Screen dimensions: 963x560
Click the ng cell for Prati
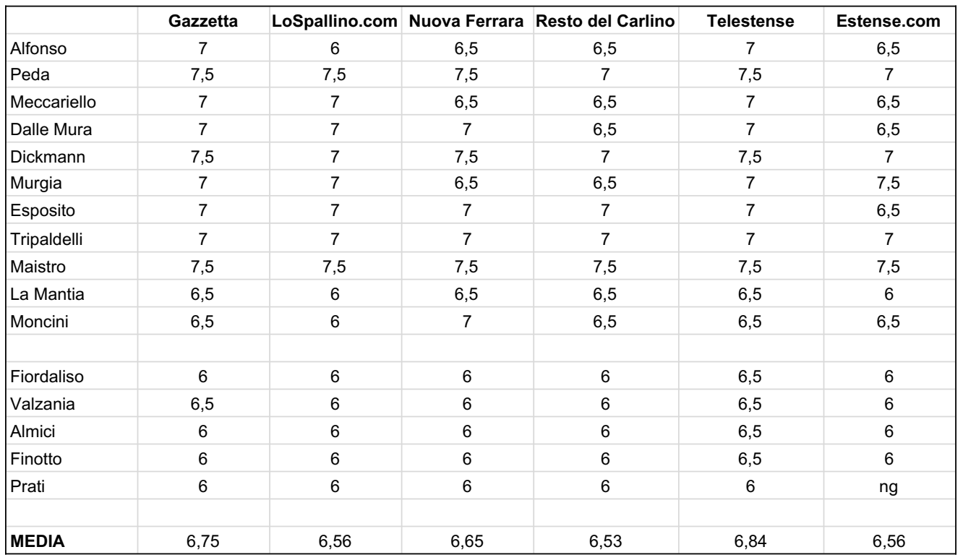[x=891, y=486]
